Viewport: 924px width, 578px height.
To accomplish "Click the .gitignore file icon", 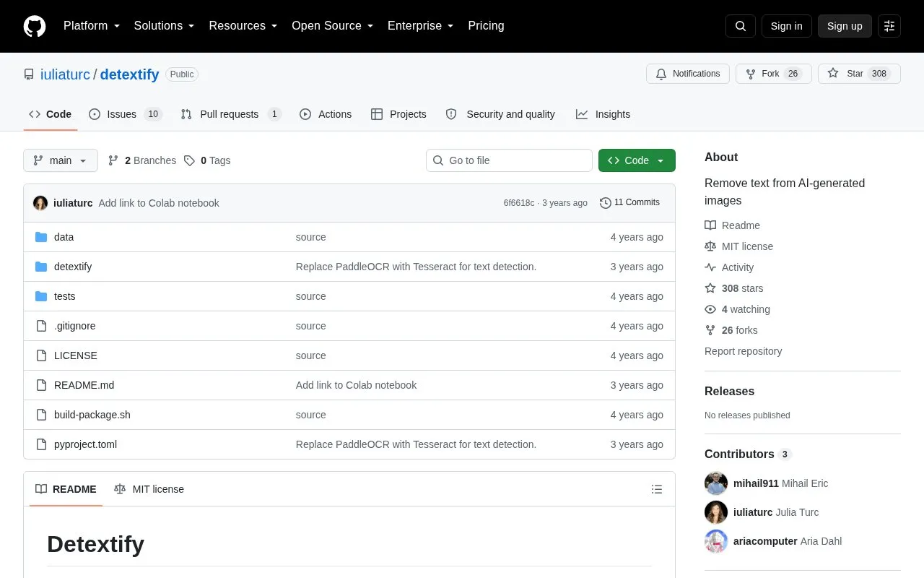I will click(41, 326).
